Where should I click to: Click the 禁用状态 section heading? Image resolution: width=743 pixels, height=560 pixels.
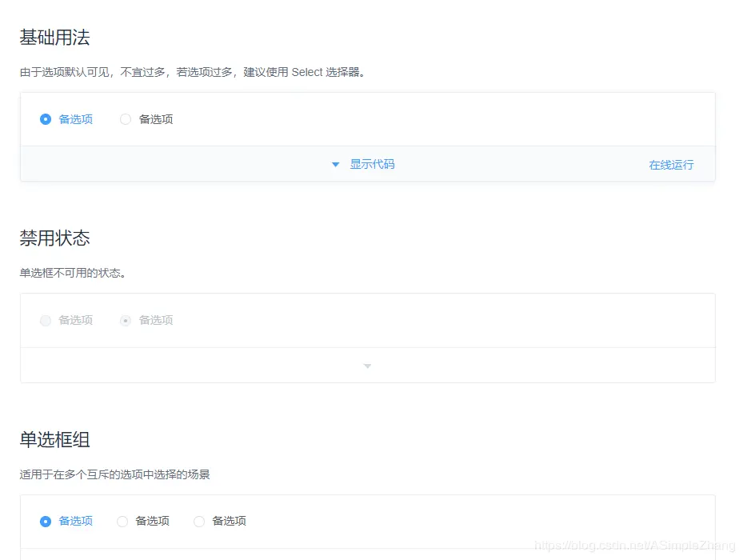54,238
